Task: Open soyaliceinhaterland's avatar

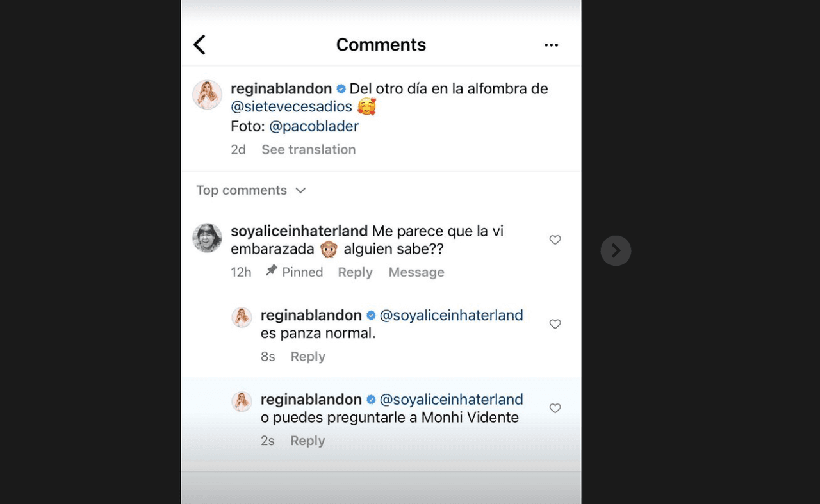Action: [208, 238]
